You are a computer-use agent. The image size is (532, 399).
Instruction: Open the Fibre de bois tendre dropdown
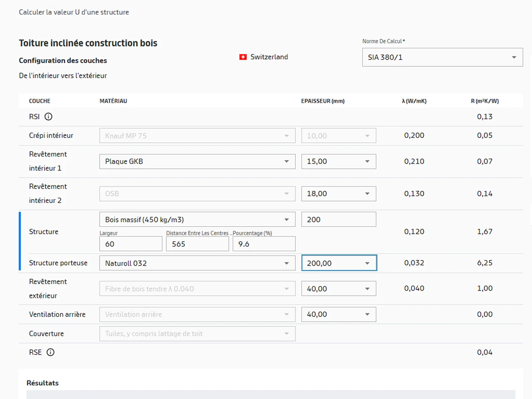[197, 289]
